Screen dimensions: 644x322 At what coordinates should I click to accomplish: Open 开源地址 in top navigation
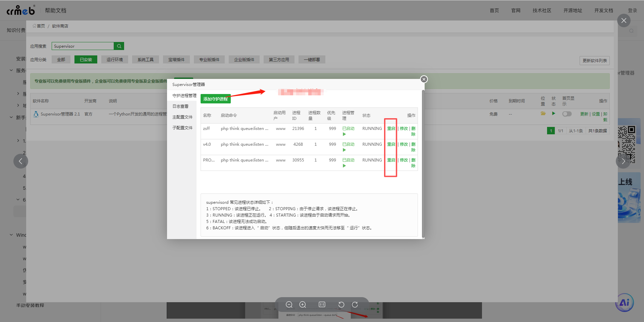[x=573, y=10]
